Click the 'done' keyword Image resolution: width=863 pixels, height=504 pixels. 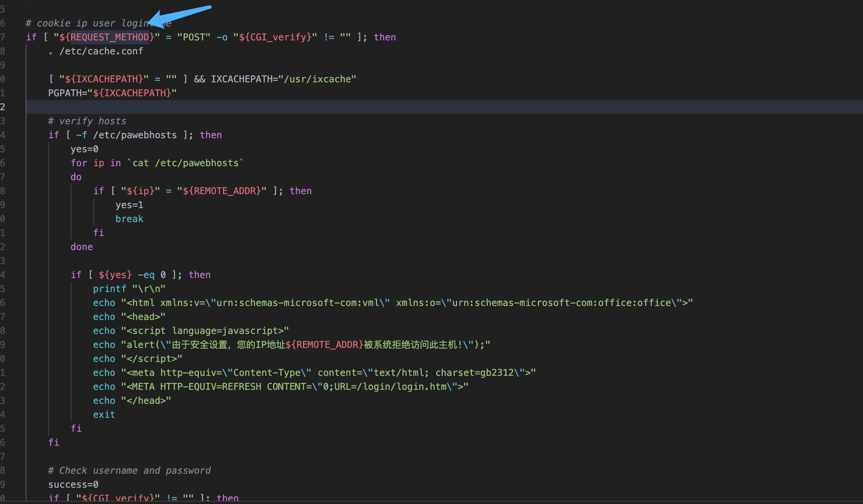tap(82, 247)
